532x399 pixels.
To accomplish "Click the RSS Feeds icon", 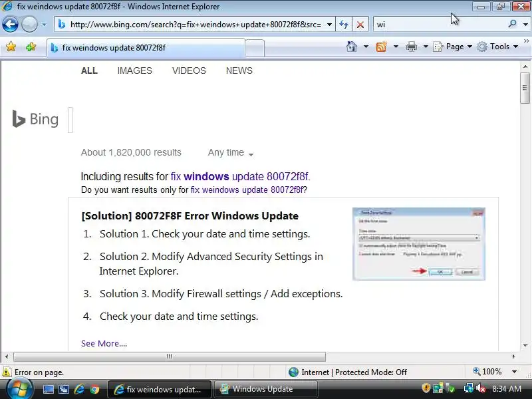I will point(381,47).
